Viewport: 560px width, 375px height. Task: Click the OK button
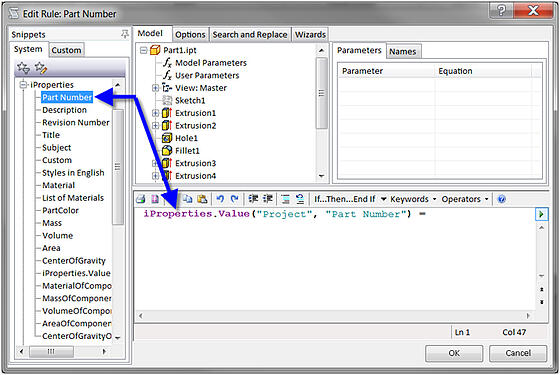pyautogui.click(x=454, y=353)
